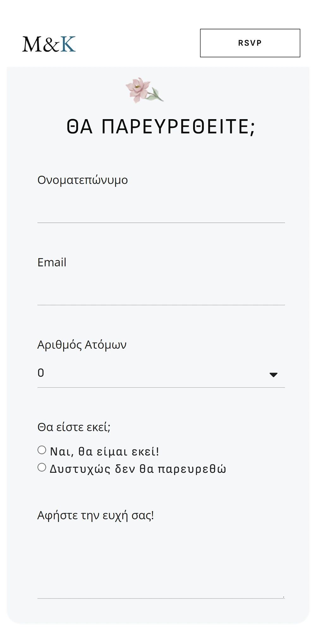Click the M&K logo

click(49, 44)
